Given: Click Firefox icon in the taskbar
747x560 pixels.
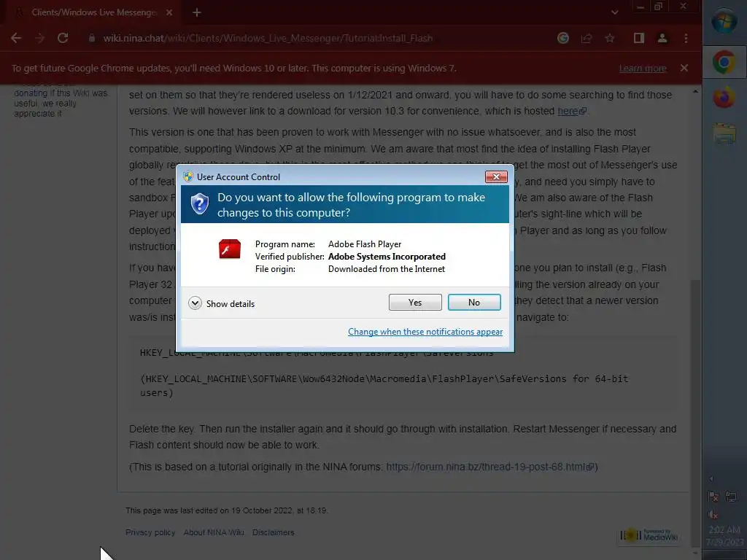Looking at the screenshot, I should (724, 98).
